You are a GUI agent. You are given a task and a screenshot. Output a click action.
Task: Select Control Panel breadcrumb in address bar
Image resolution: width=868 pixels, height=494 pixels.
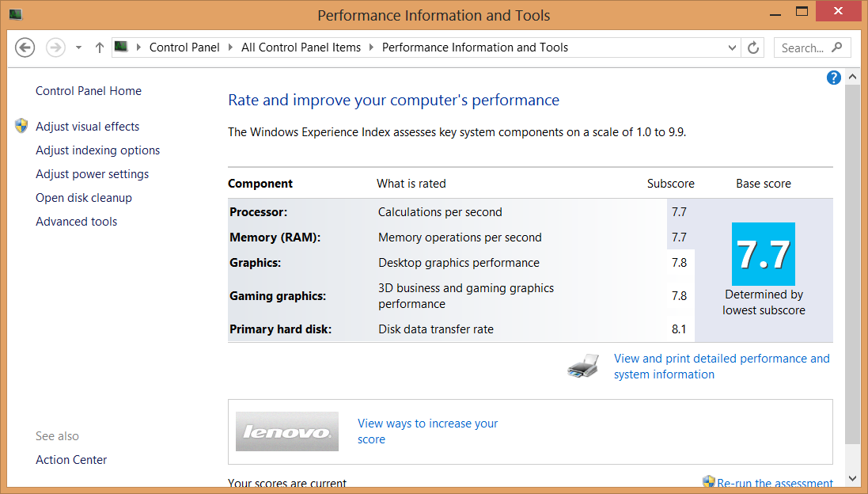[184, 47]
